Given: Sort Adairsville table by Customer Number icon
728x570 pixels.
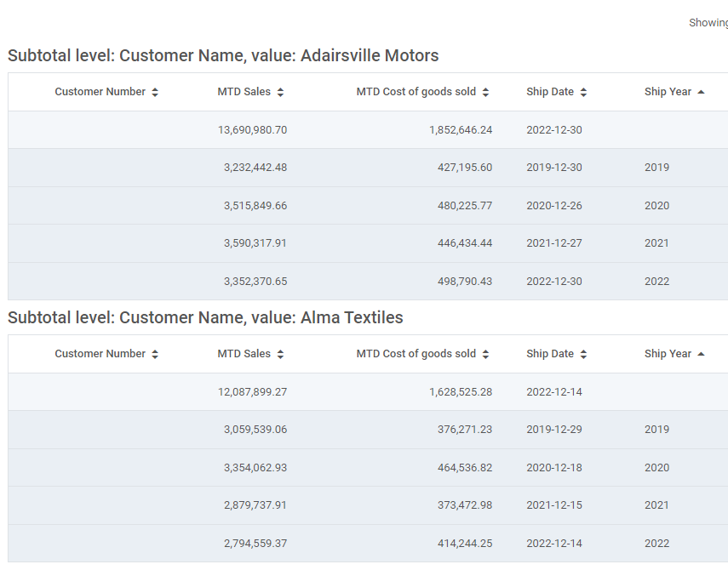Looking at the screenshot, I should (155, 92).
